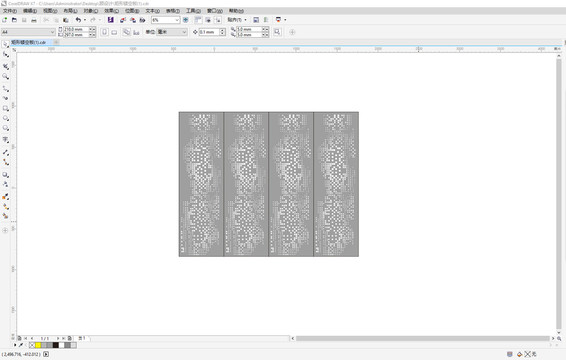Click the coordinate display arrow in status bar

(x=46, y=354)
